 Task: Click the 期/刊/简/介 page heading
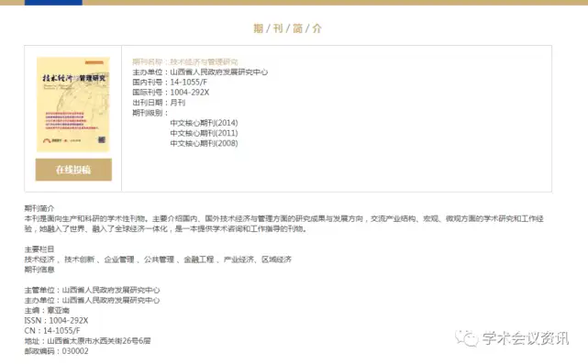tap(288, 28)
